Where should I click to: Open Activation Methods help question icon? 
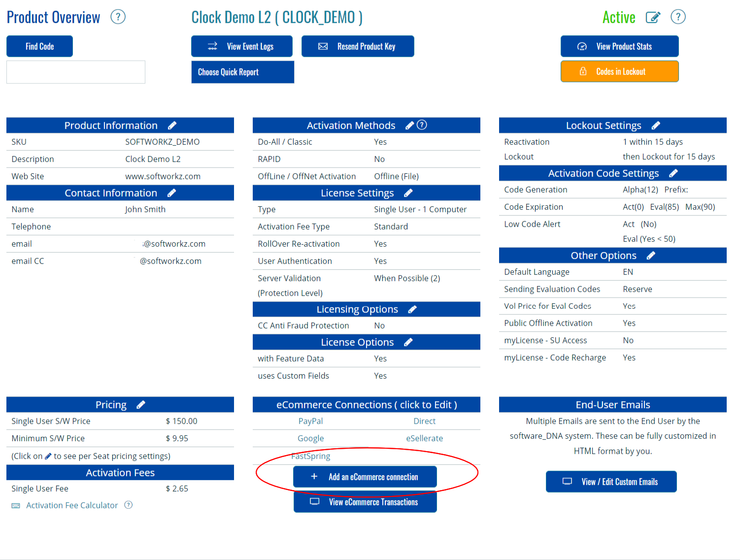422,125
